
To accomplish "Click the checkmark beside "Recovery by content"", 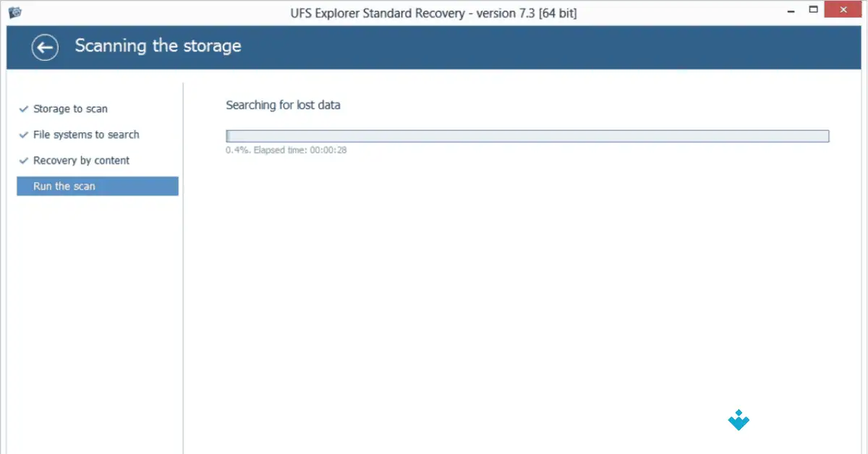I will (23, 160).
